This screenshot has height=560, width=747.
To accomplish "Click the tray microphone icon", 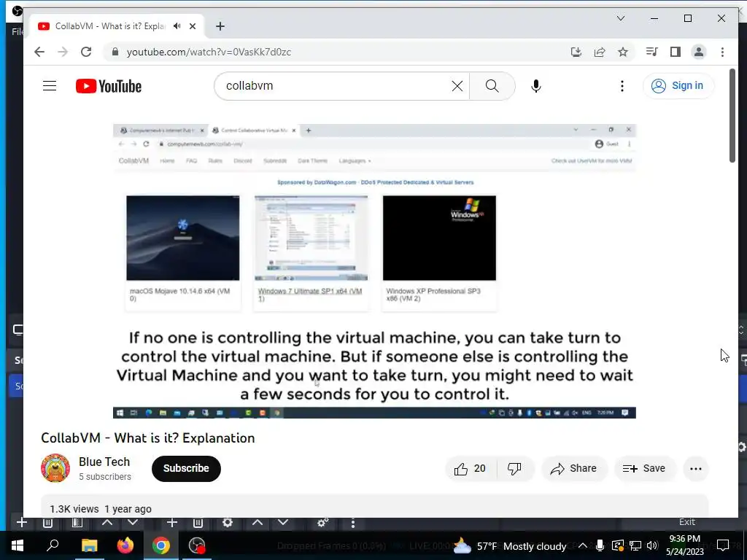I will [600, 545].
